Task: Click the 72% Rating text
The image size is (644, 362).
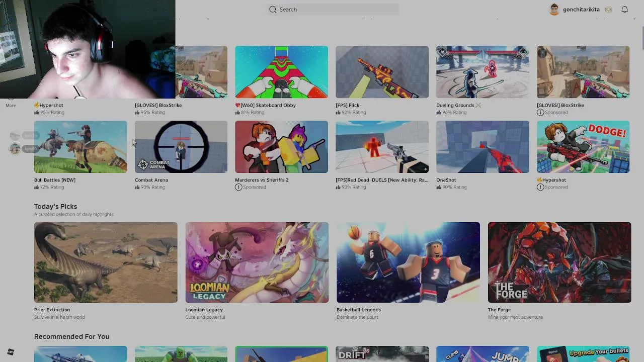Action: 52,187
